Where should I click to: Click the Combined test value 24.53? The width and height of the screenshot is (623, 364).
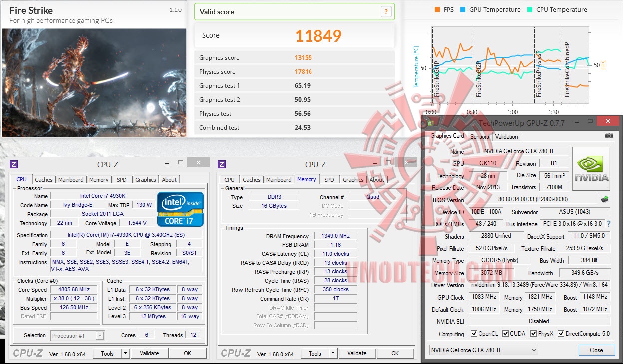303,128
